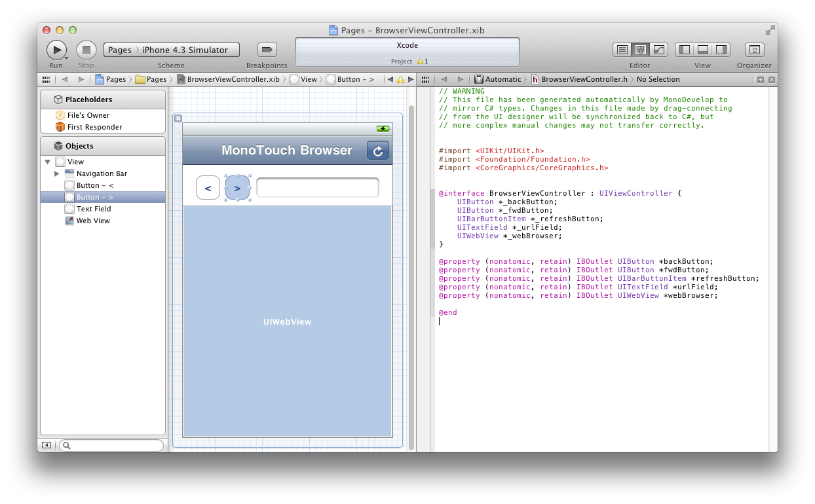Screen dimensions: 815x504
Task: Click the search filter field below the navigator
Action: pos(111,445)
